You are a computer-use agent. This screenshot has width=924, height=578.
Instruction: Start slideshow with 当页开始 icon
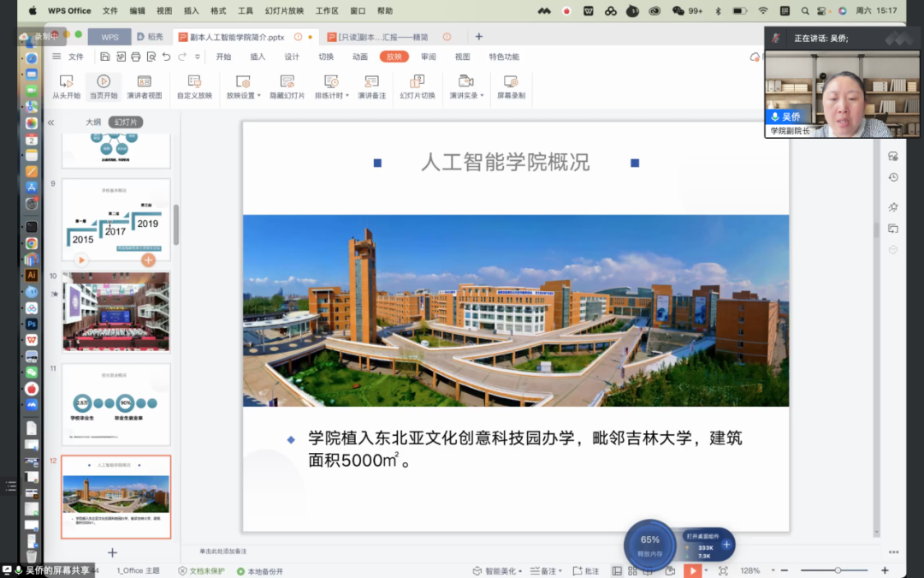104,81
